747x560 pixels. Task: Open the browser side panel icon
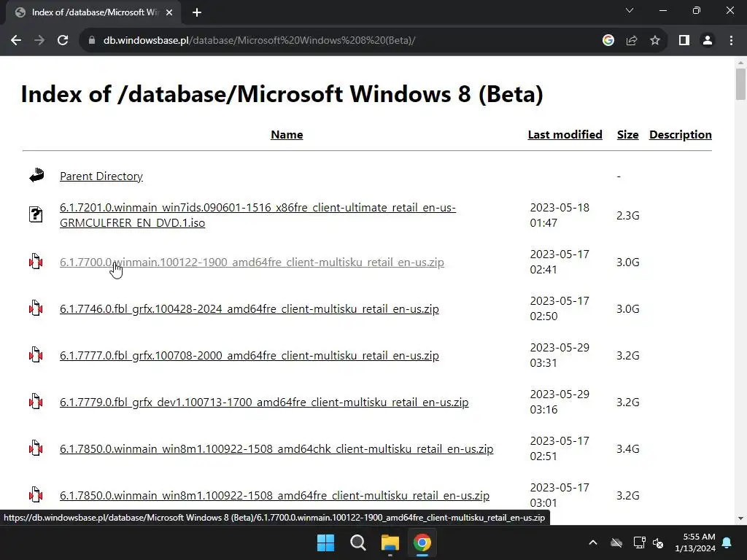684,41
